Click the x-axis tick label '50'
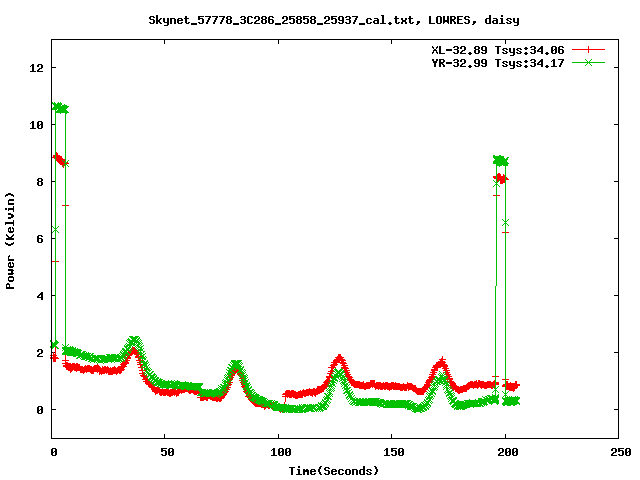The image size is (640, 480). pyautogui.click(x=167, y=452)
